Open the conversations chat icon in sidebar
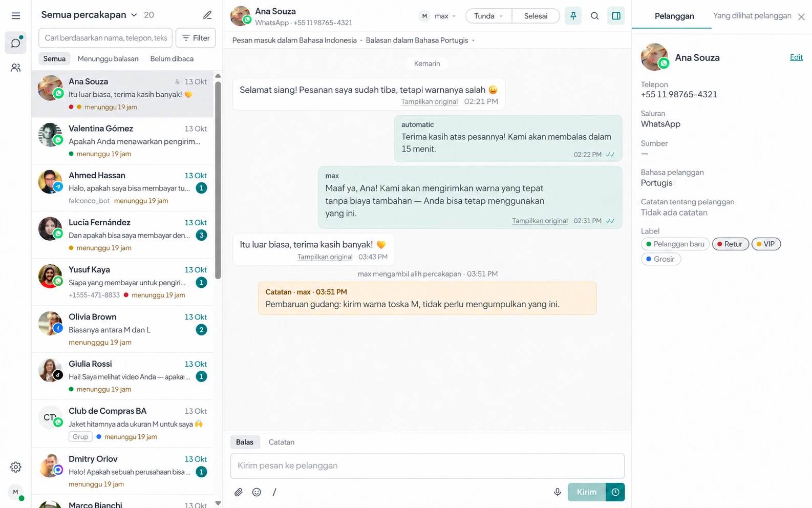The width and height of the screenshot is (812, 508). coord(16,43)
